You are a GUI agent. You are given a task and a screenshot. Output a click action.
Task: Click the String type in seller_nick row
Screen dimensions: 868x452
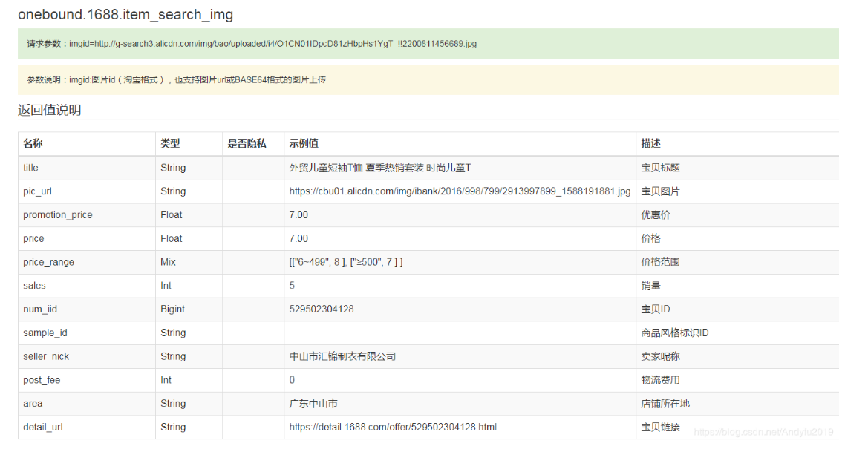173,356
